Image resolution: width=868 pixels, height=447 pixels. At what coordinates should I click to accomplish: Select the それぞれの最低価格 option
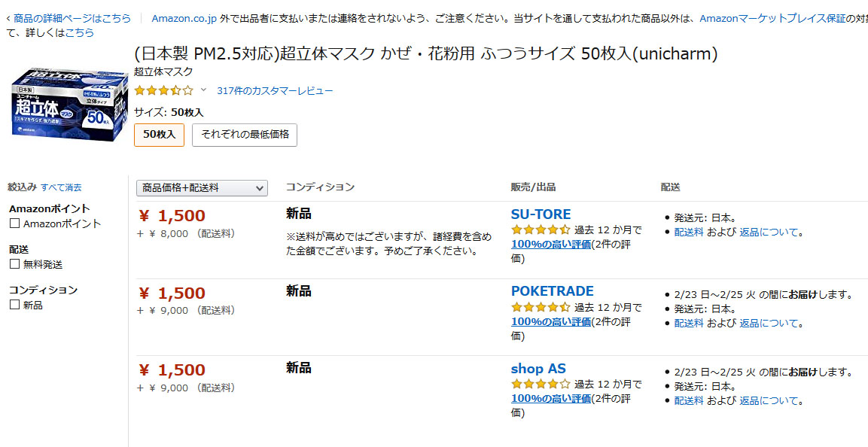point(245,135)
